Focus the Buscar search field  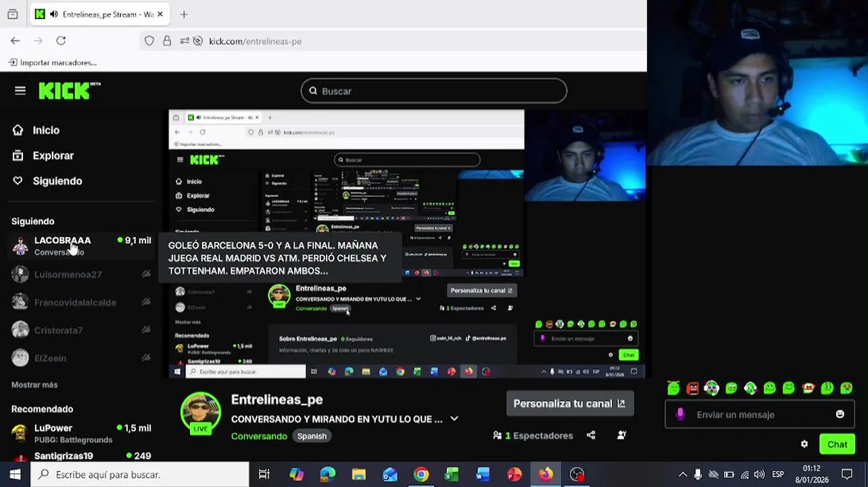point(434,91)
